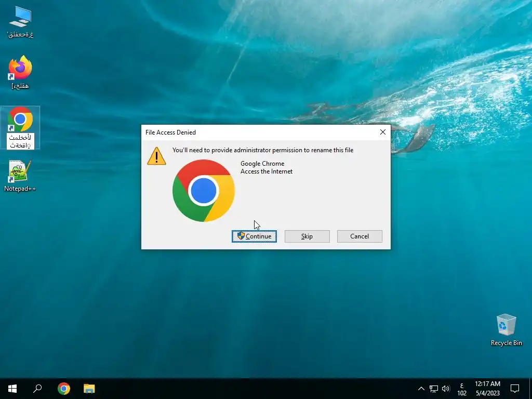
Task: Open the clock showing 12:17 AM
Action: [487, 389]
